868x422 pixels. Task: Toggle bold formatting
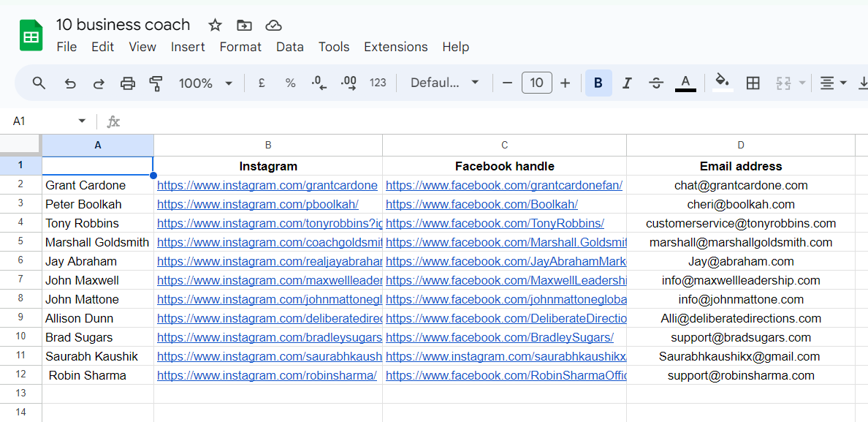598,83
